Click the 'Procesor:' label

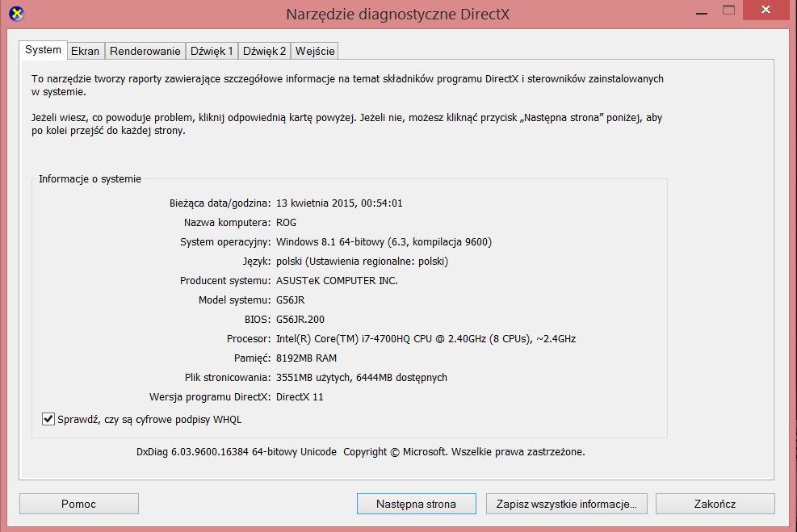pyautogui.click(x=249, y=338)
